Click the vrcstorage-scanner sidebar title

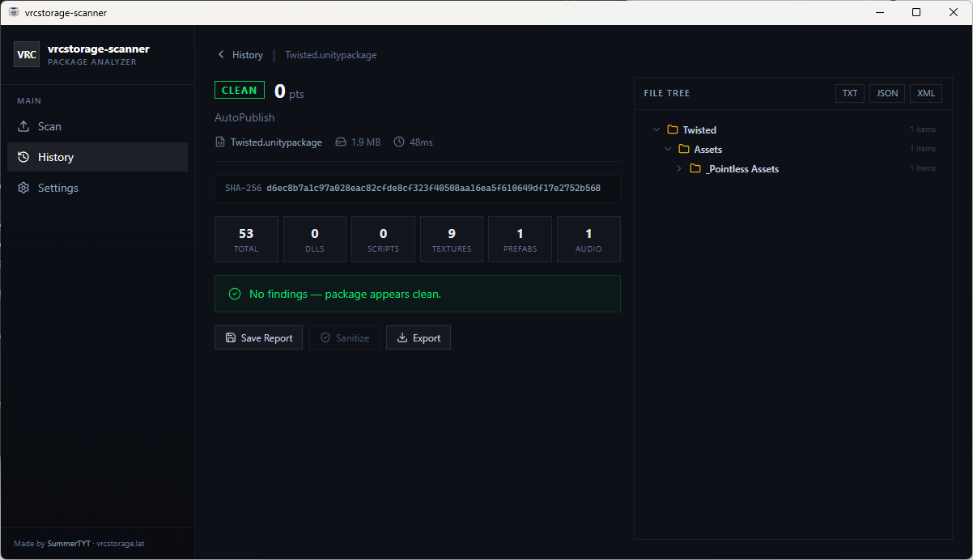click(x=99, y=49)
